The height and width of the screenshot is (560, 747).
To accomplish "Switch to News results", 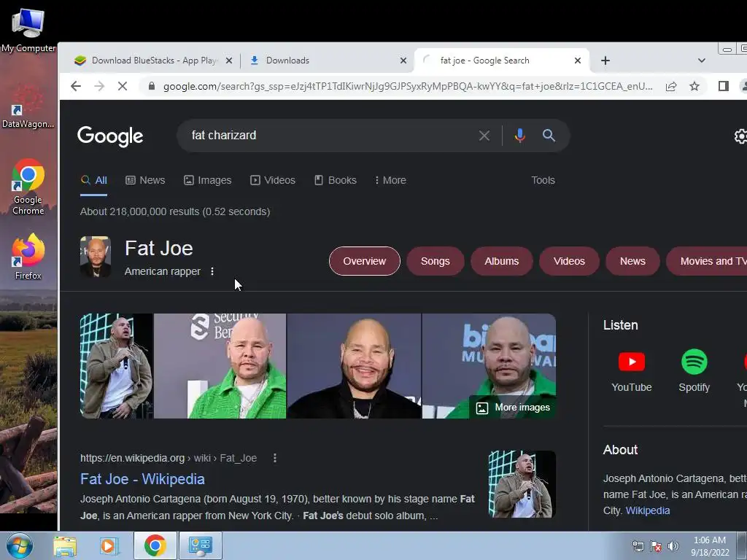I will coord(145,181).
